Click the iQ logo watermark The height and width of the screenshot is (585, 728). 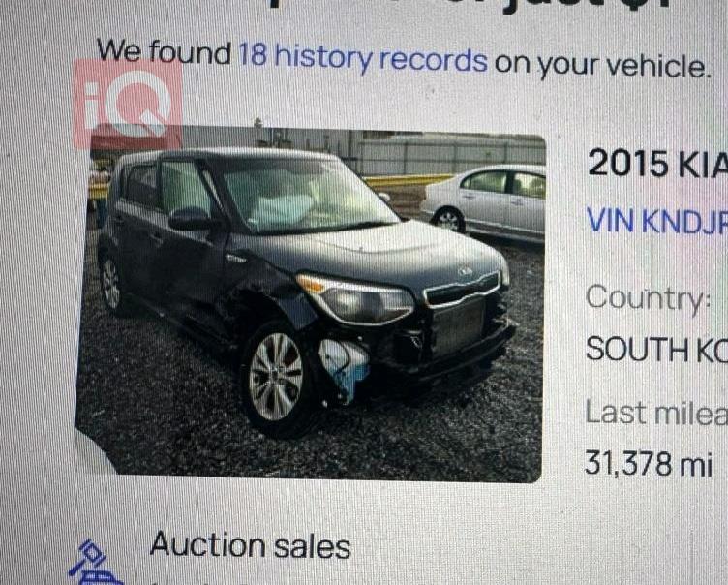128,104
